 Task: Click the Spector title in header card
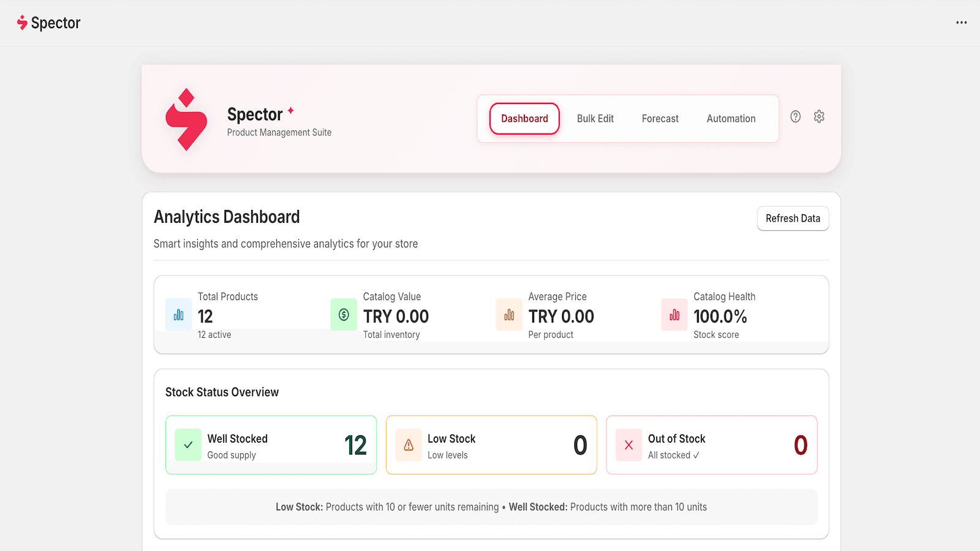(255, 114)
